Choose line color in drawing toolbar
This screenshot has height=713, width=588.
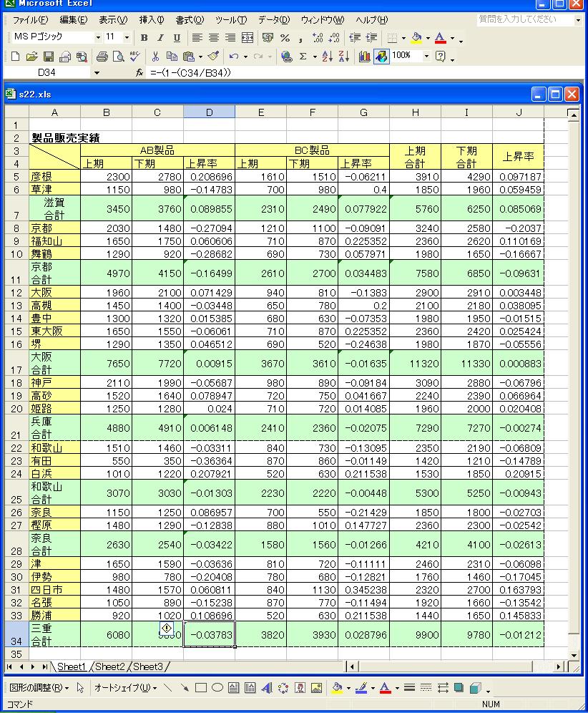coord(361,688)
